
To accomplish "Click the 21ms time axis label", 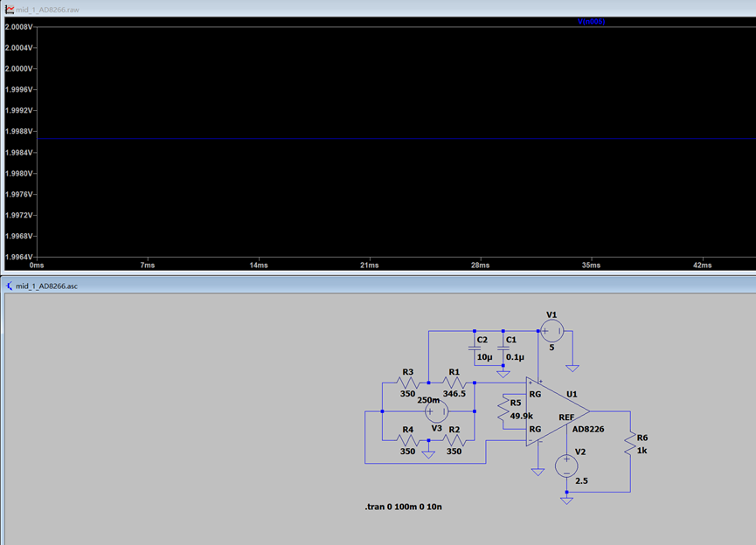I will 370,265.
